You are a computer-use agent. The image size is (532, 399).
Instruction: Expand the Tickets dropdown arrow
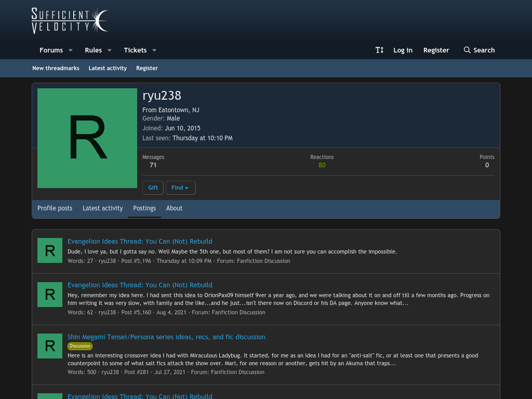coord(154,50)
